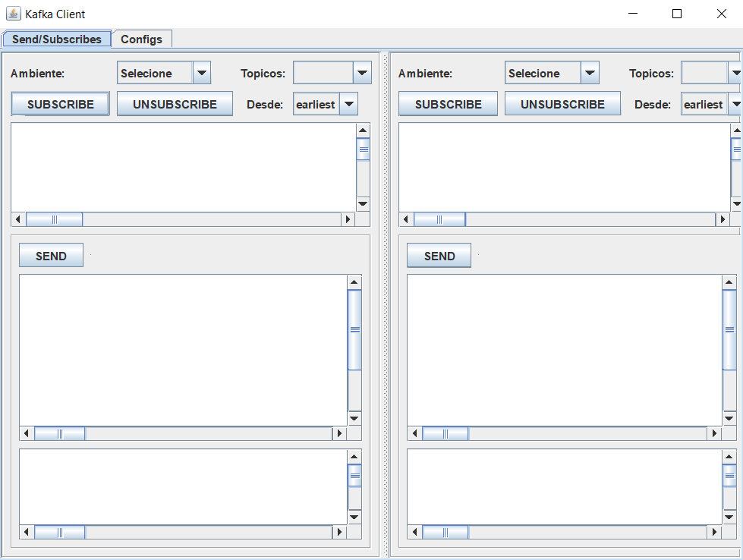Maximize the Kafka Client window
743x560 pixels.
(677, 14)
